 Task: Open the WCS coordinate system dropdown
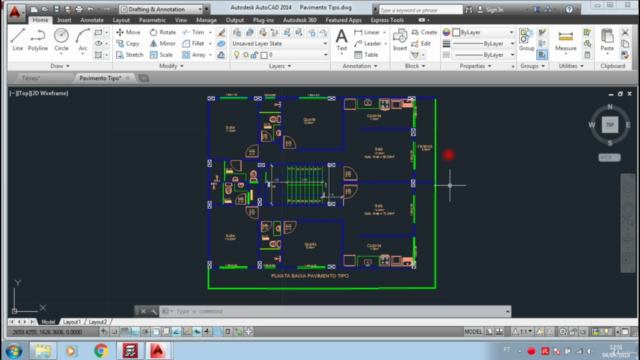pyautogui.click(x=609, y=157)
